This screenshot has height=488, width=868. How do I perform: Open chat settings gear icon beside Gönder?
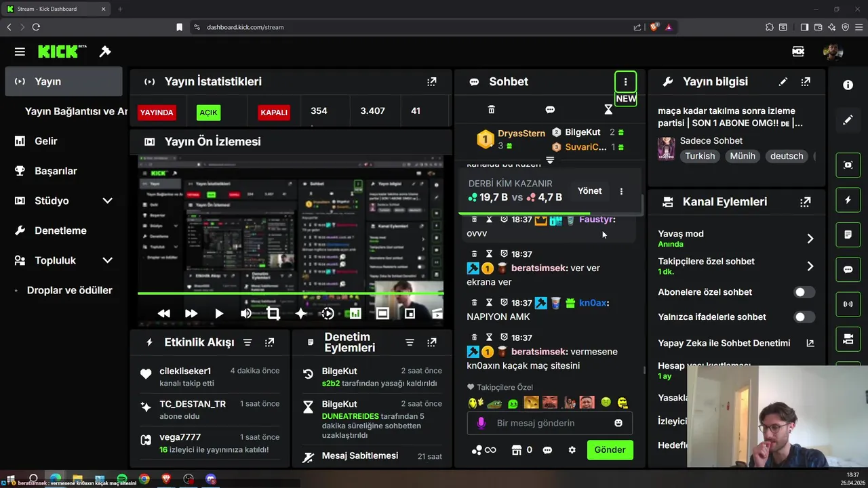point(572,450)
